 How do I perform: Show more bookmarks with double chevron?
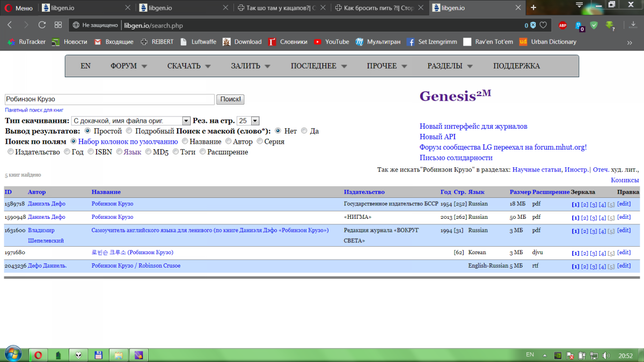629,42
